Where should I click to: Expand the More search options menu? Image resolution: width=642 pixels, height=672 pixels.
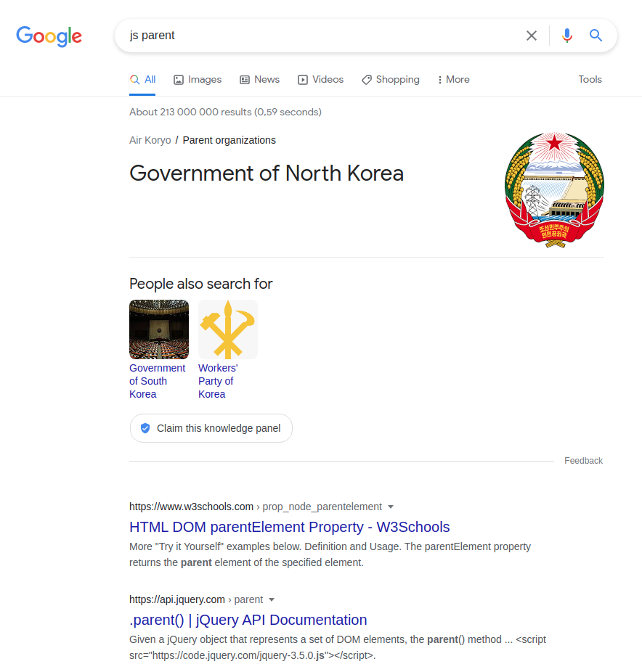[453, 80]
